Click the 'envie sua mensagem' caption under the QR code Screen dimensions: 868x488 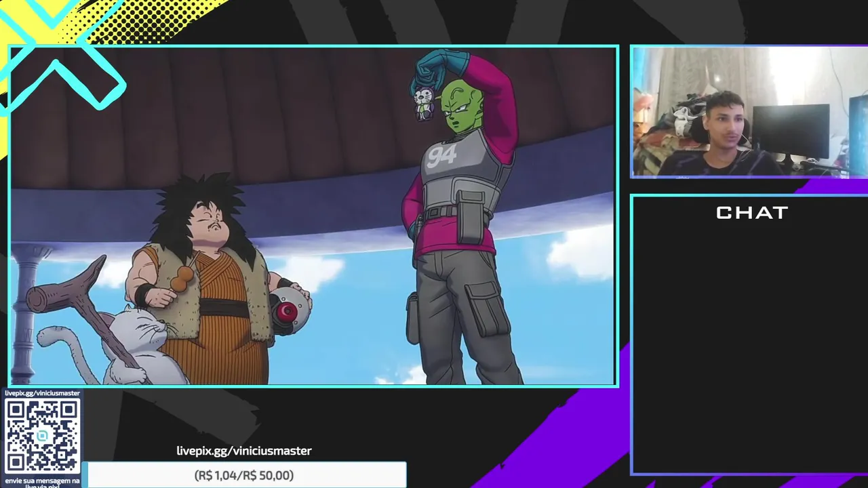pyautogui.click(x=42, y=483)
